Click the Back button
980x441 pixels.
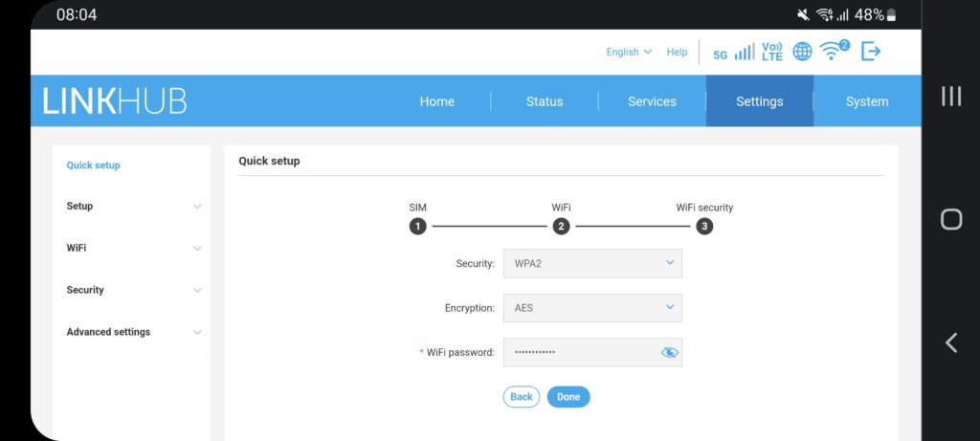(x=522, y=397)
